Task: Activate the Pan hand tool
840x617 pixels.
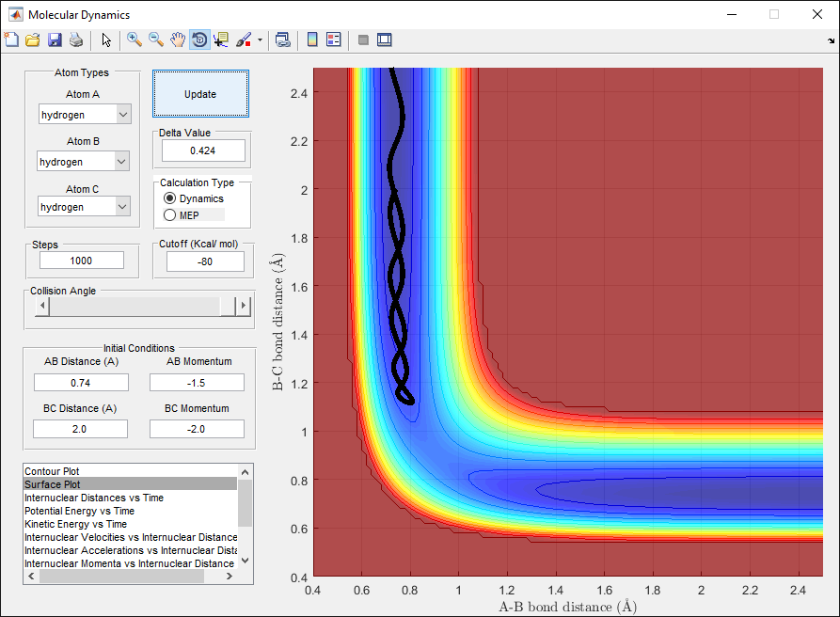Action: tap(178, 40)
